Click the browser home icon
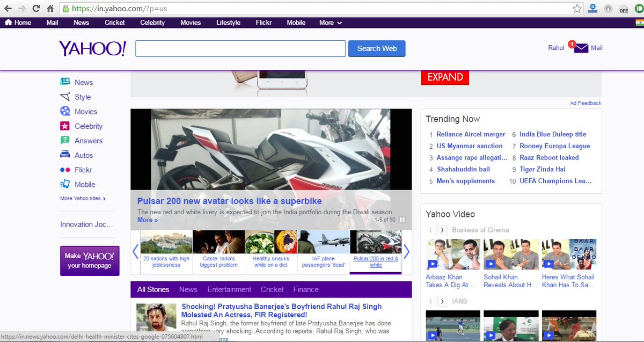The width and height of the screenshot is (644, 342). (50, 9)
